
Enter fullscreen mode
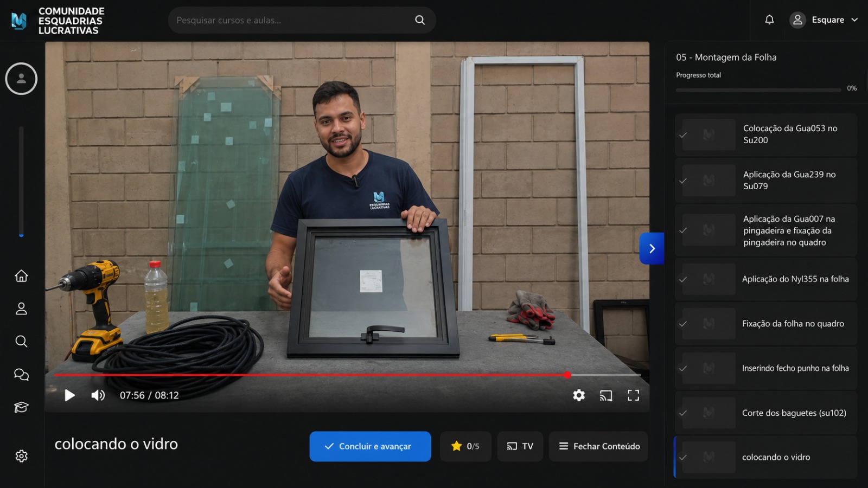click(x=633, y=395)
